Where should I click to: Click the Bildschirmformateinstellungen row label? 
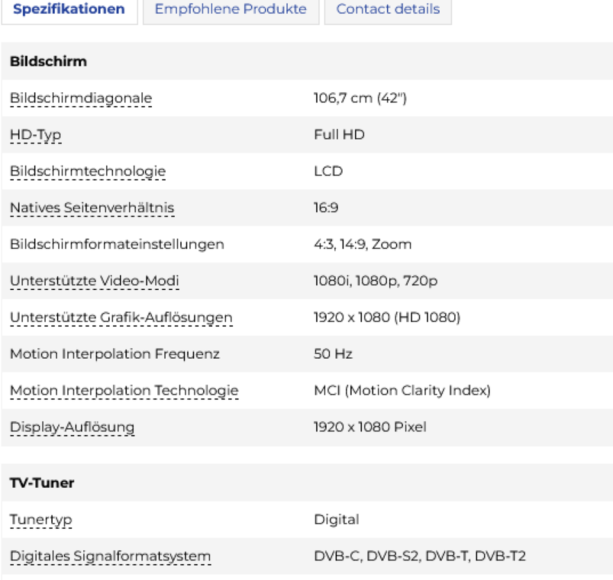tap(117, 245)
